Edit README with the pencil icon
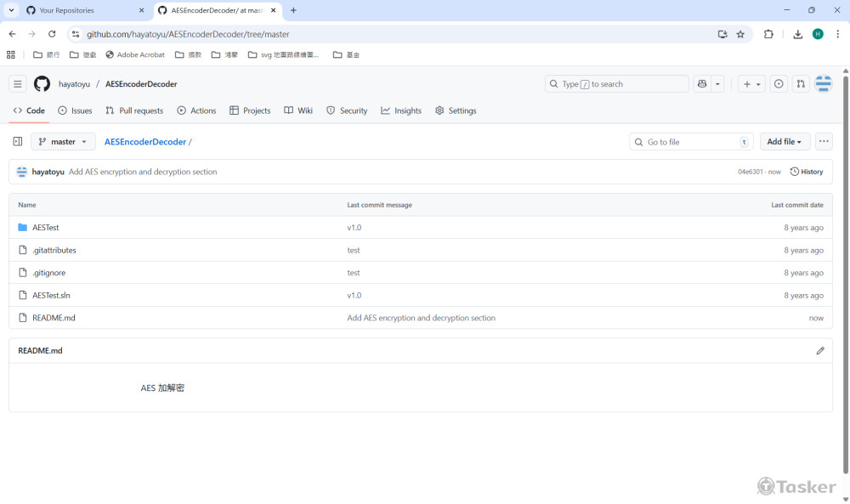 pos(819,351)
